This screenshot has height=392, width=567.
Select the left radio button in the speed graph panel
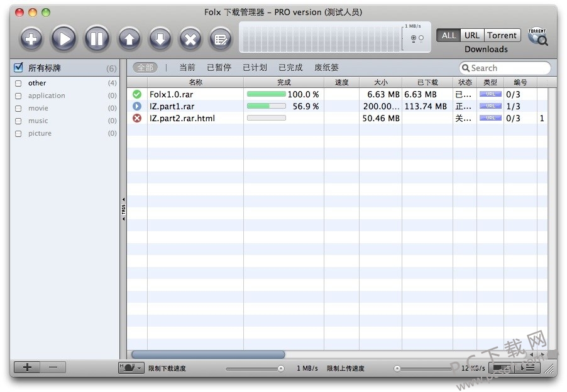(x=414, y=38)
